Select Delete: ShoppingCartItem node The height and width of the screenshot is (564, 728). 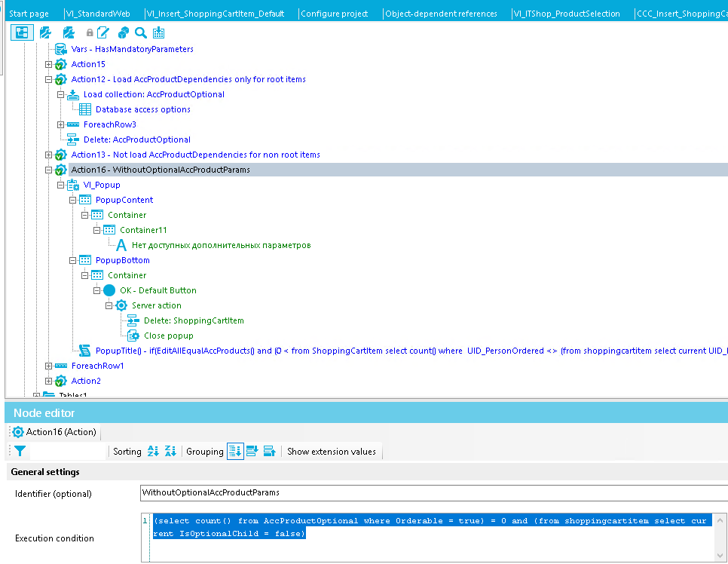click(x=194, y=320)
